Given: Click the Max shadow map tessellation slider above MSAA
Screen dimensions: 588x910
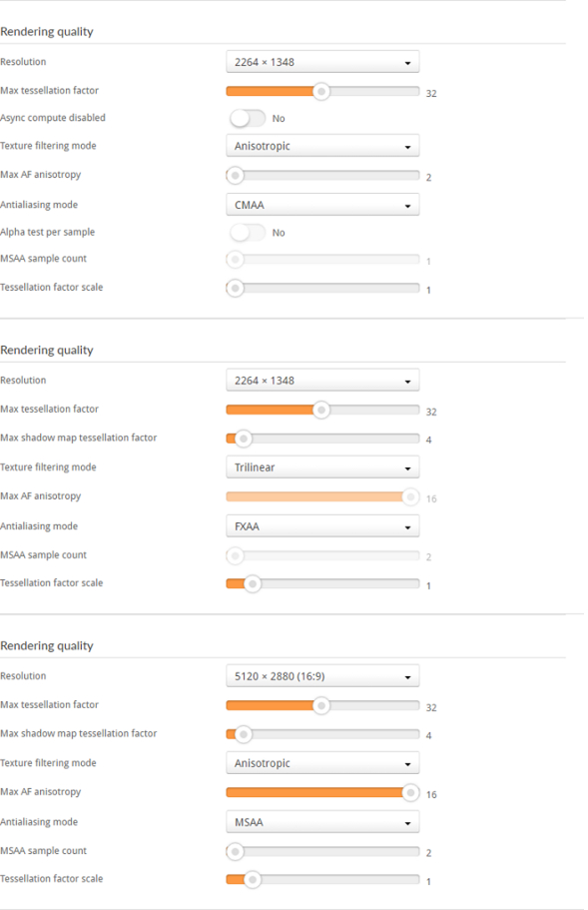Looking at the screenshot, I should (322, 735).
